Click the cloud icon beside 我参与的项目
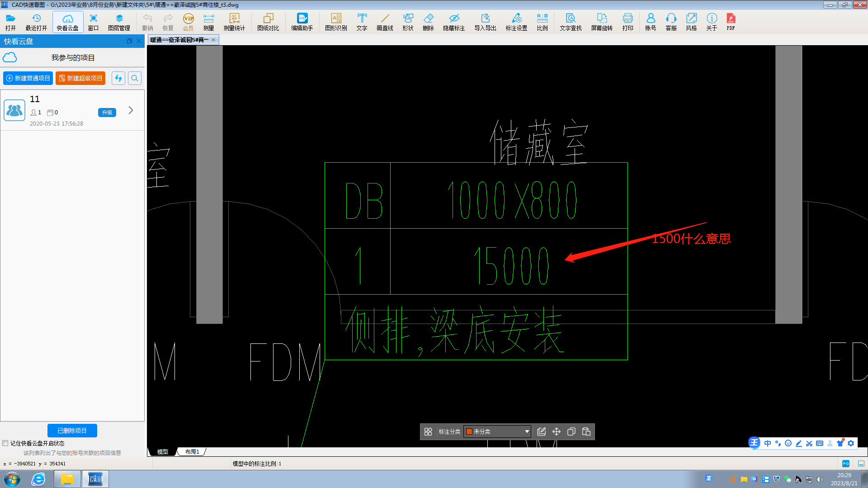The height and width of the screenshot is (488, 868). pos(9,57)
